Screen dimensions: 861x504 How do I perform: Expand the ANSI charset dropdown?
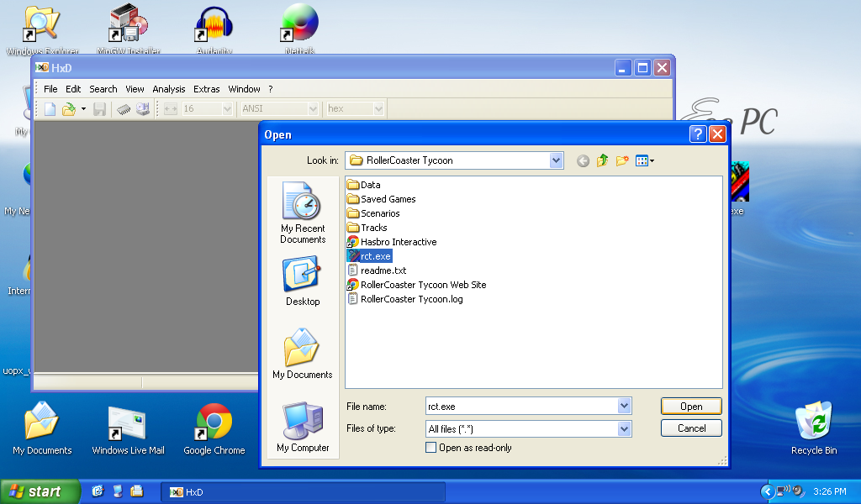point(313,109)
